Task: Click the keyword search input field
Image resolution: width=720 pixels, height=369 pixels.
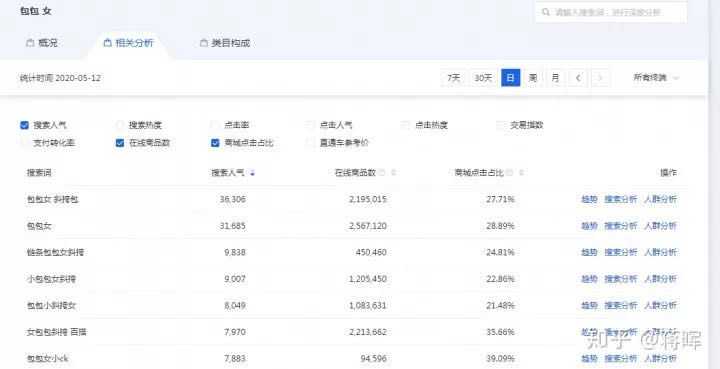Action: coord(611,12)
